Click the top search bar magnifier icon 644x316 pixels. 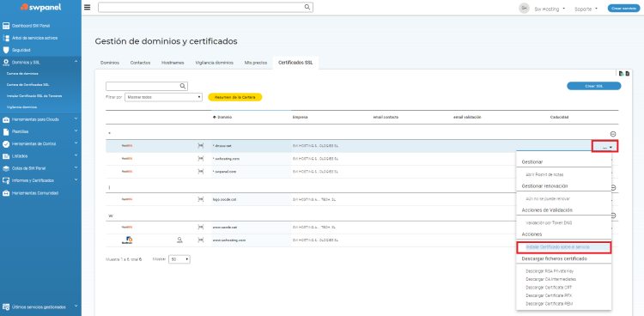[x=307, y=7]
